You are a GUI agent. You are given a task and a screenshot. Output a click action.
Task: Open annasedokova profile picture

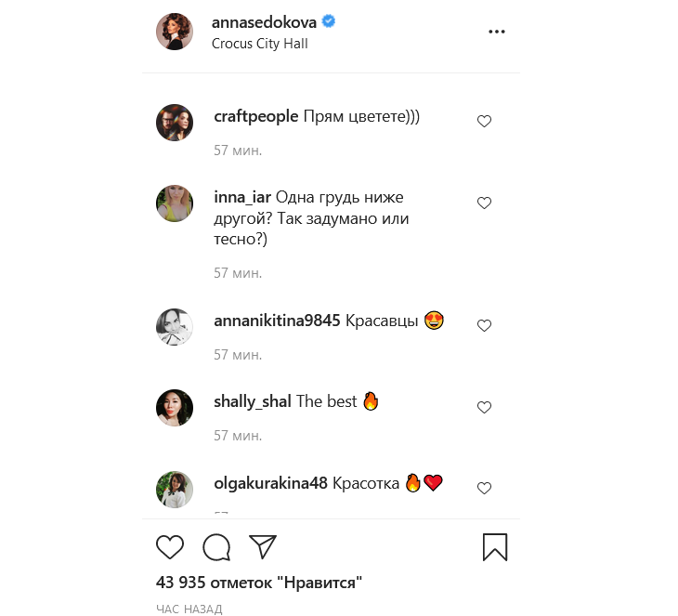point(175,33)
